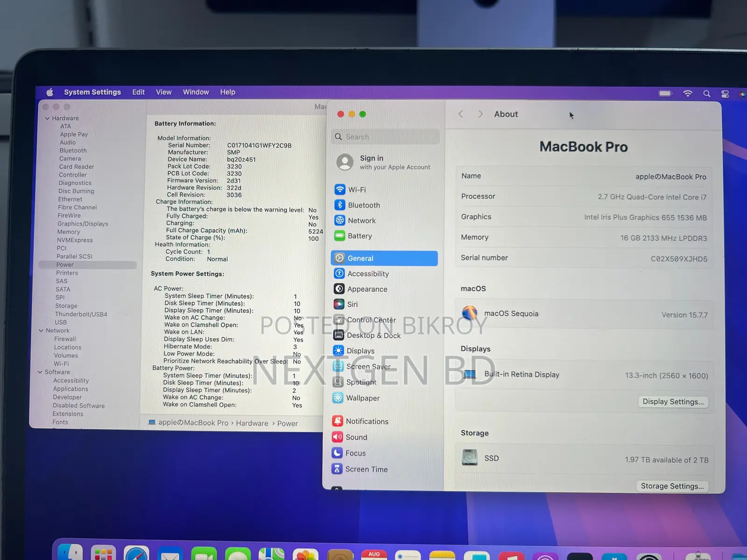Viewport: 747px width, 560px height.
Task: Select Power in the System Information sidebar
Action: click(x=88, y=265)
